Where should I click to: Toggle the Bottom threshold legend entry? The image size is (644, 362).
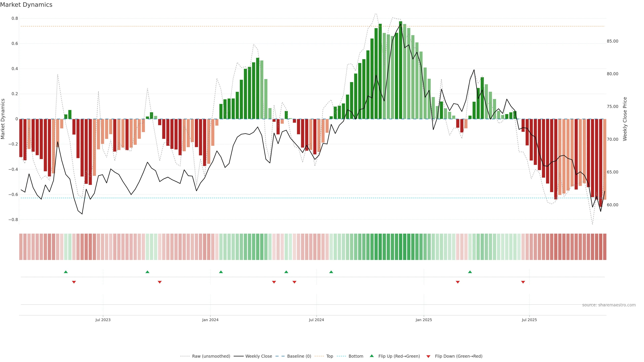(356, 356)
